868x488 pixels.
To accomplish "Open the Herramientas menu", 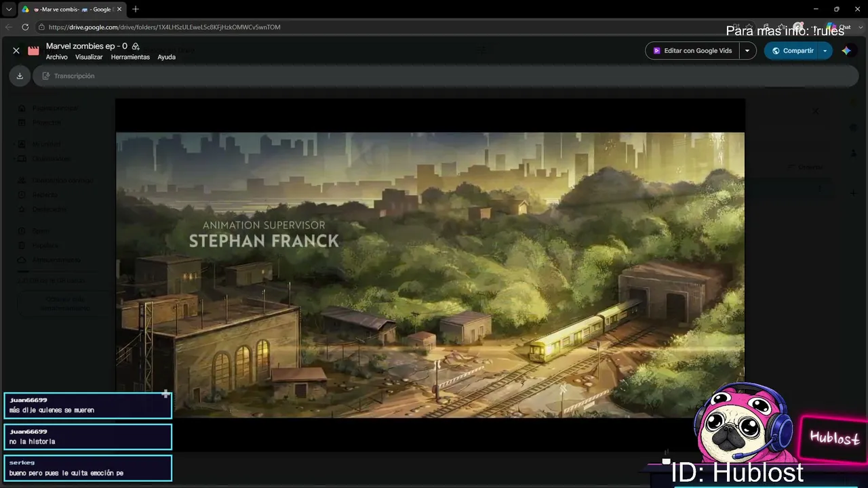I will (x=130, y=58).
